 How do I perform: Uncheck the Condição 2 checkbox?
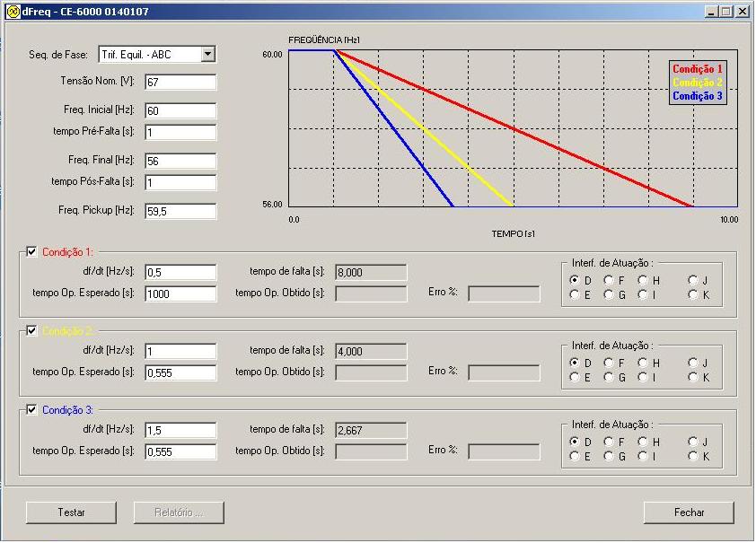32,331
